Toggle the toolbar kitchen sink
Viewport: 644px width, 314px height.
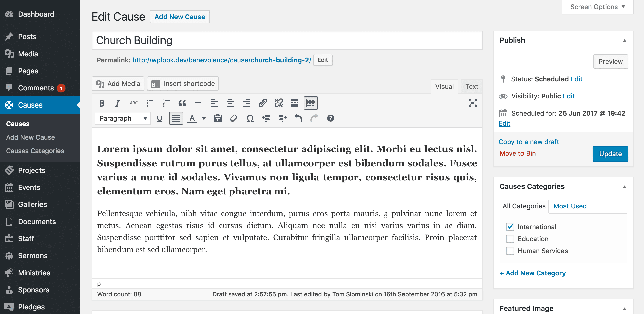[311, 103]
